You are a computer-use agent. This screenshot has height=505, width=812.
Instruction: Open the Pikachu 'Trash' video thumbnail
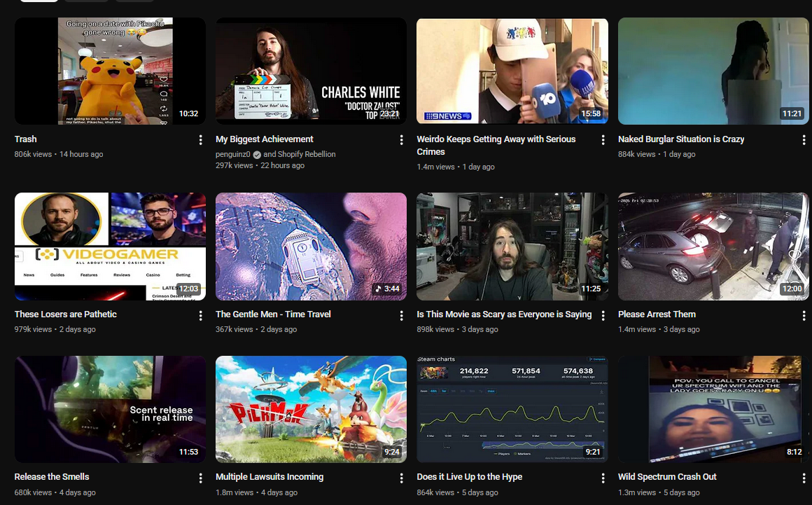click(110, 71)
